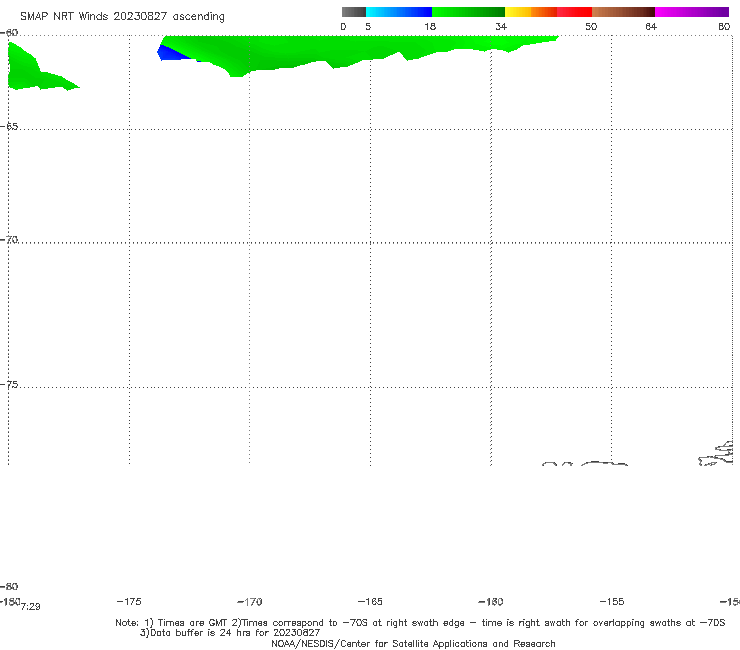
Task: Select the "18" color bar scale label
Action: [x=430, y=26]
